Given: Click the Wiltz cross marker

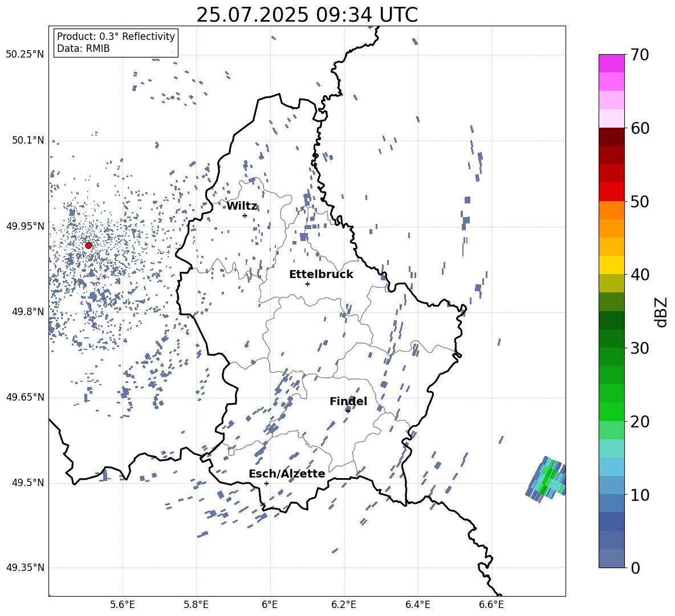Looking at the screenshot, I should point(245,215).
